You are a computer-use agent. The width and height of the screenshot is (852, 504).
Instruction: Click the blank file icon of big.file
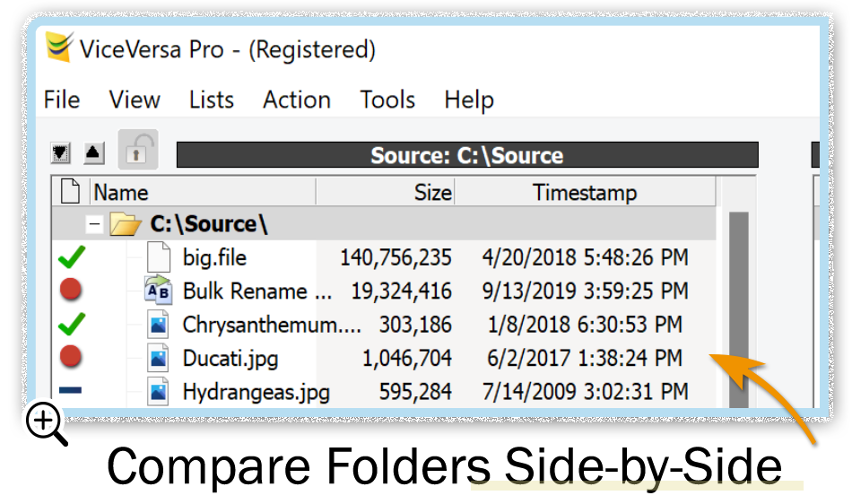pos(159,256)
